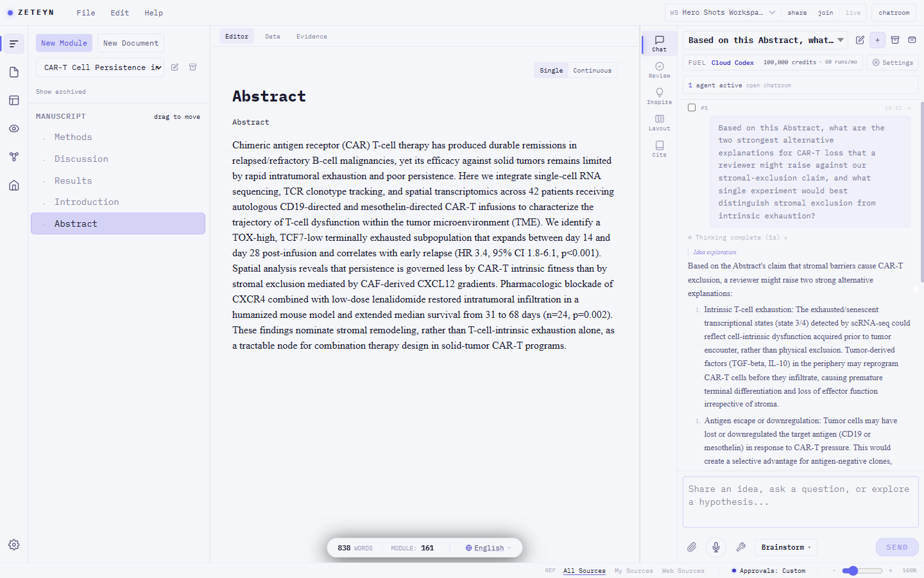This screenshot has height=578, width=924.
Task: Expand the Thinking complete disclosure
Action: coord(738,238)
